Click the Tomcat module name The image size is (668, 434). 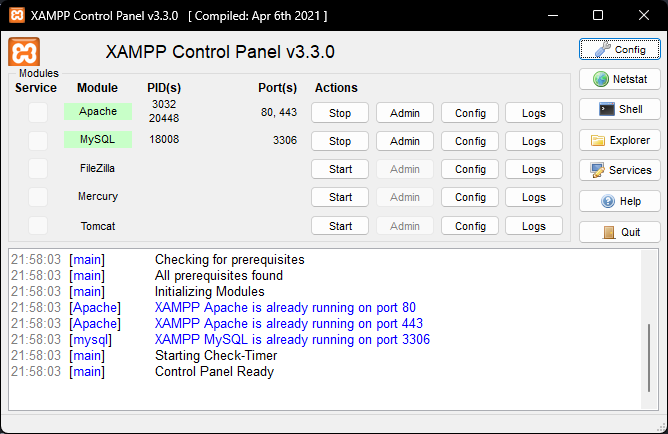[x=98, y=226]
